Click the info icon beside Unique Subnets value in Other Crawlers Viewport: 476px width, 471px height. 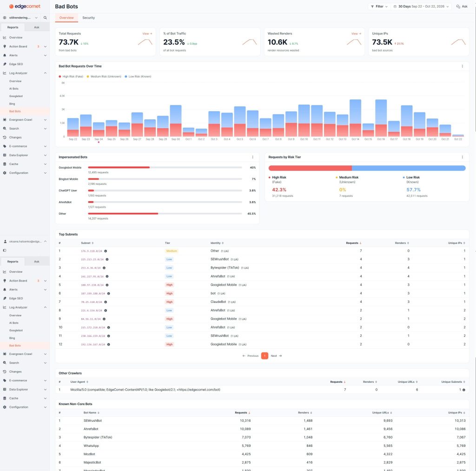464,390
